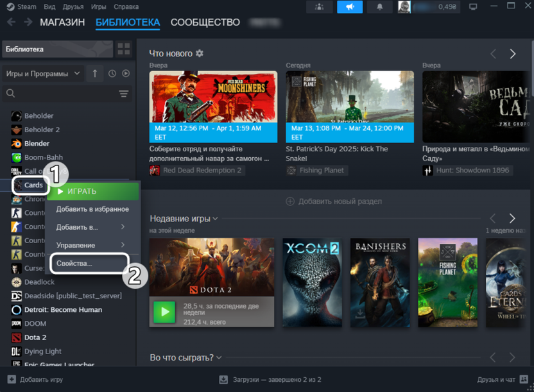Click the account avatar picture
The width and height of the screenshot is (534, 392).
pyautogui.click(x=404, y=7)
